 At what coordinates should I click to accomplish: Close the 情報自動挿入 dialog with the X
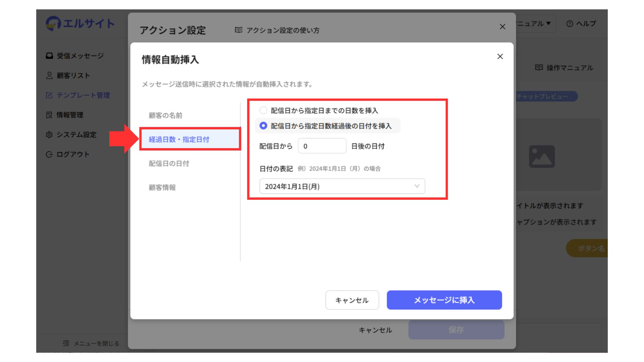click(x=500, y=57)
